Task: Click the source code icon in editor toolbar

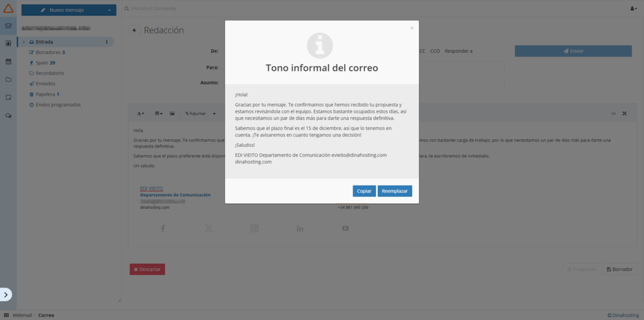Action: [613, 113]
